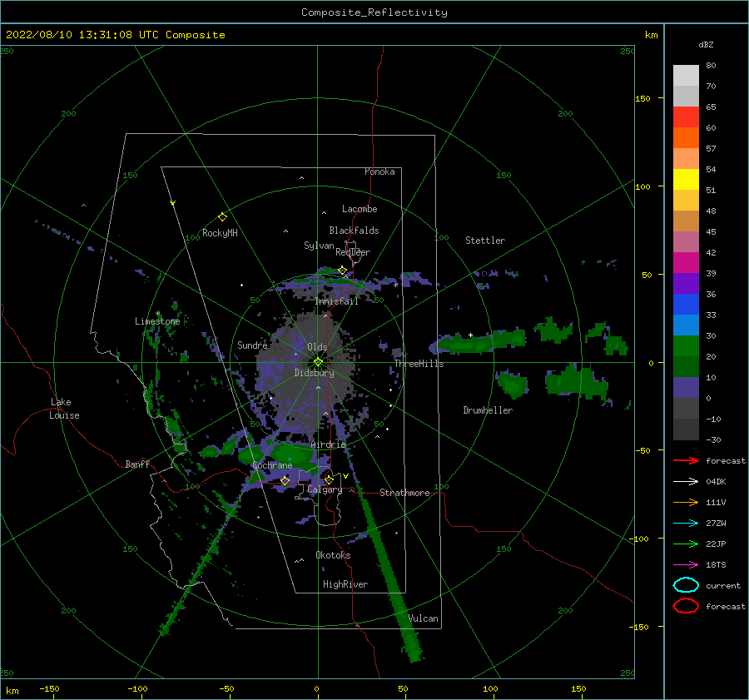Click the Lake Louise label

[64, 409]
